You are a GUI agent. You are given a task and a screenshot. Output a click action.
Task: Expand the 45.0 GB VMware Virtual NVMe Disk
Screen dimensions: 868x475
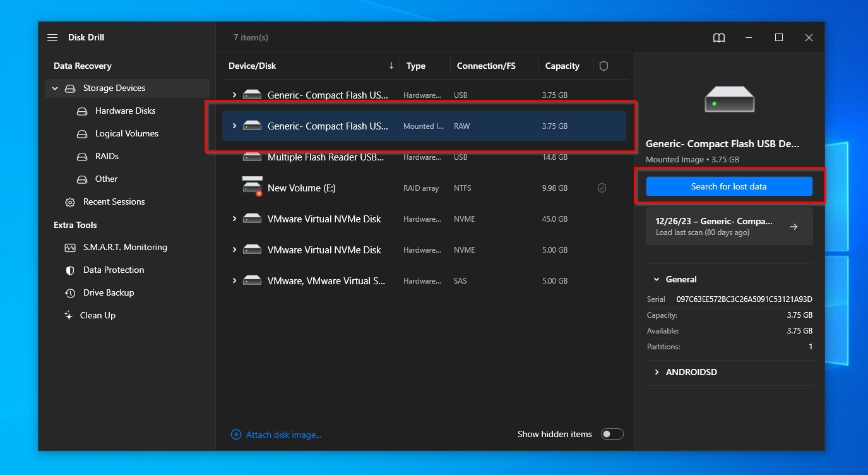pos(234,219)
